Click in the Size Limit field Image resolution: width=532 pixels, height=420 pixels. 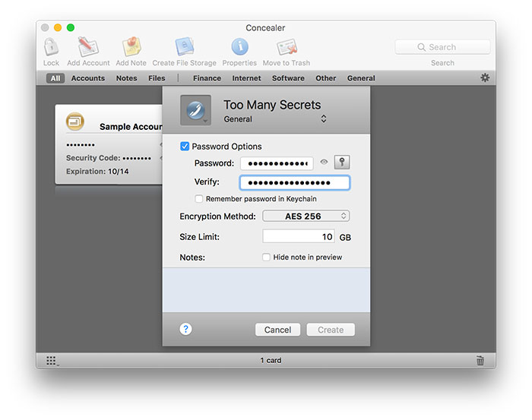pos(298,237)
